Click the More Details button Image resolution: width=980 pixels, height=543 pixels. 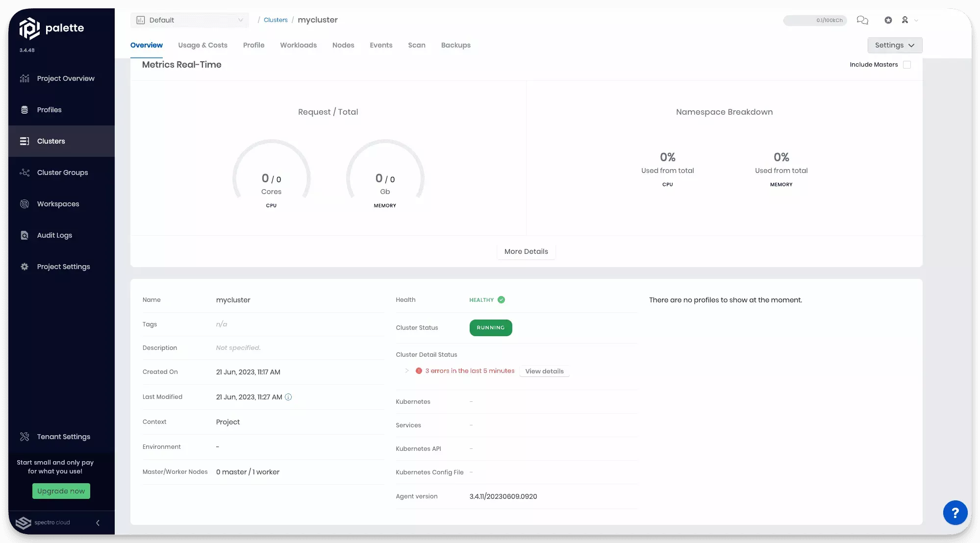pyautogui.click(x=526, y=251)
